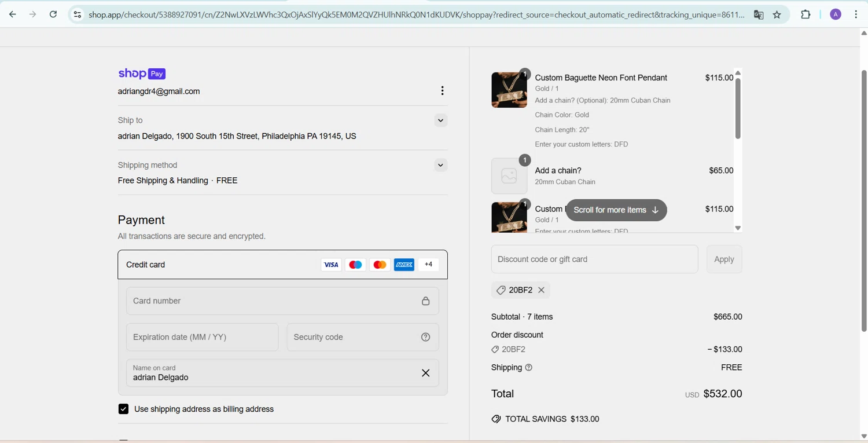This screenshot has width=868, height=443.
Task: Bookmark this page with star icon
Action: (777, 15)
